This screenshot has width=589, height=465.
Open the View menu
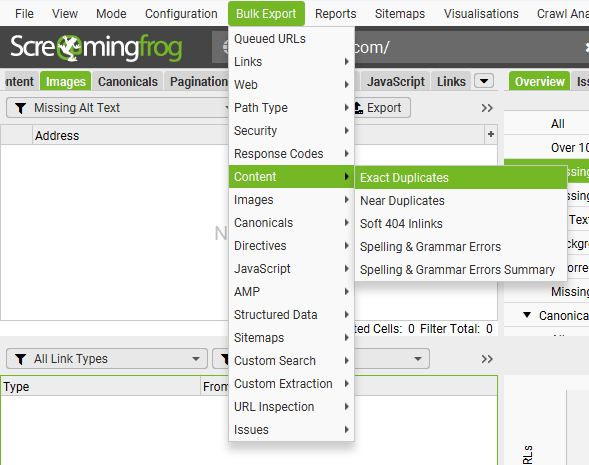point(65,14)
